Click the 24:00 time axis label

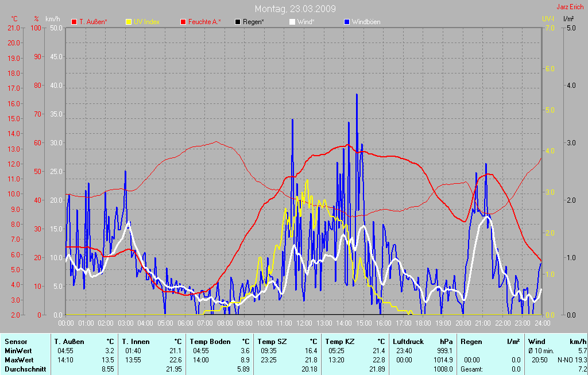coord(542,322)
